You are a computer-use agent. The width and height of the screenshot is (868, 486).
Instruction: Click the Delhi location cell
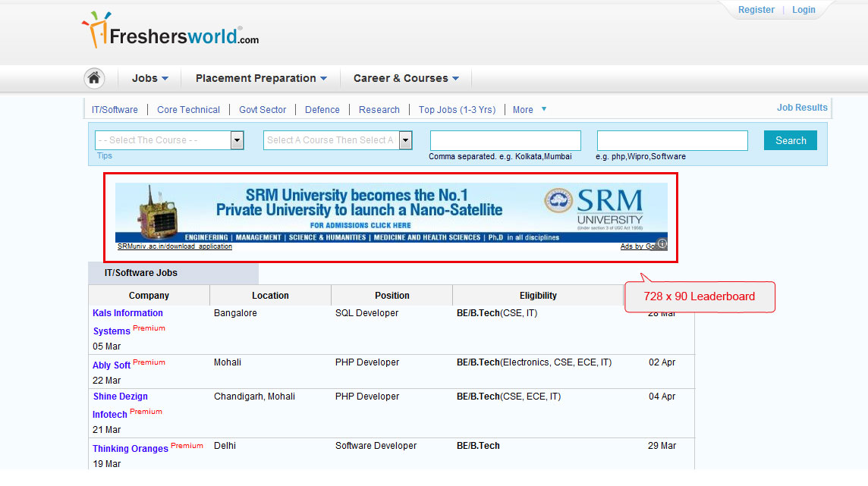[x=225, y=446]
